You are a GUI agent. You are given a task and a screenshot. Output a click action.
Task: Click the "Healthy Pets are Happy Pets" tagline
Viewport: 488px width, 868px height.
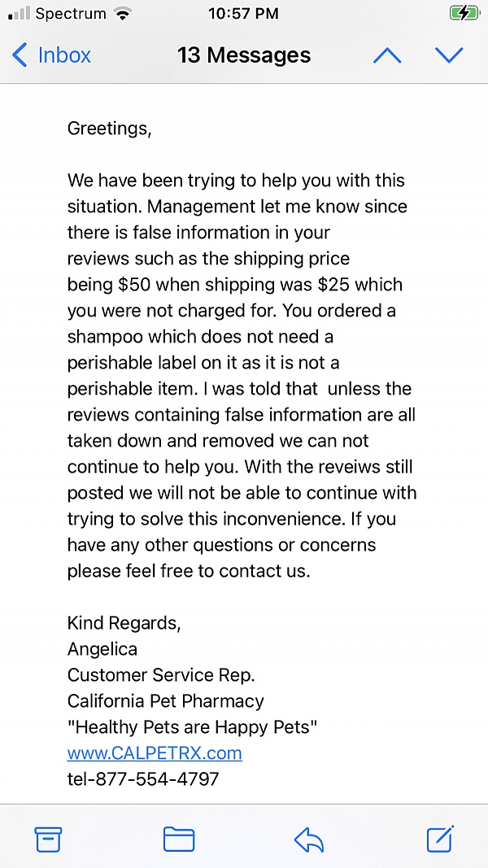(x=192, y=727)
